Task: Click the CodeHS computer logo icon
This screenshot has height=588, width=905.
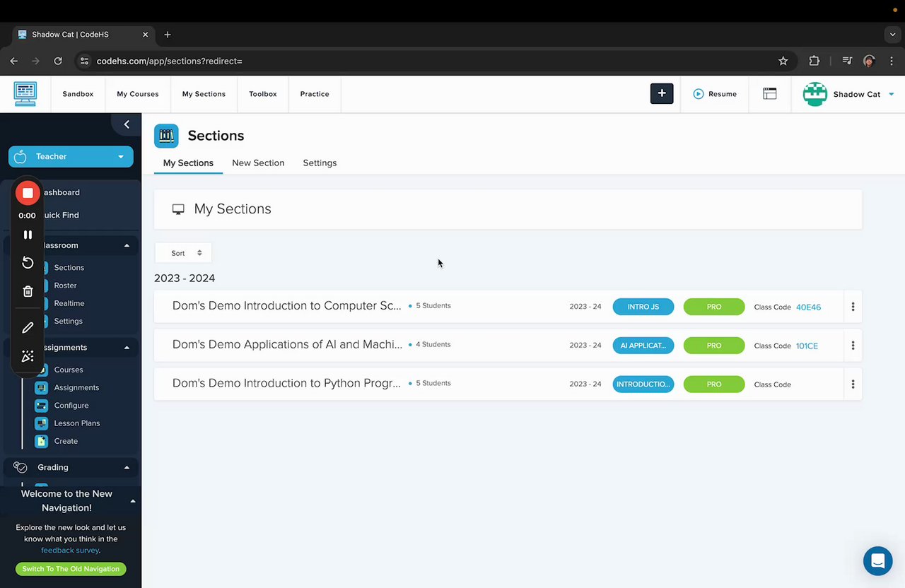Action: [25, 93]
